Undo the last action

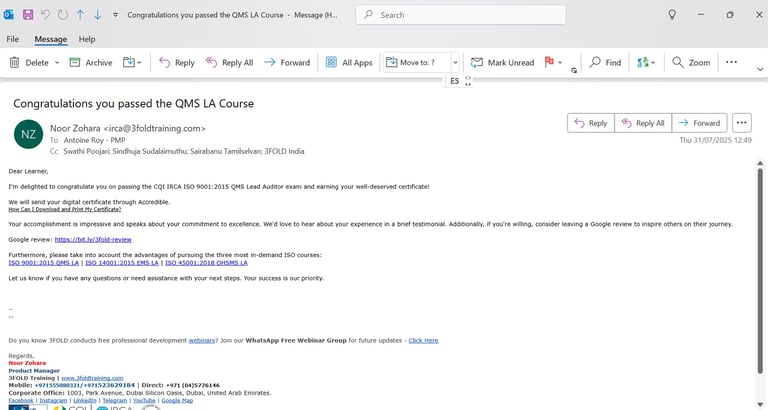pos(46,15)
